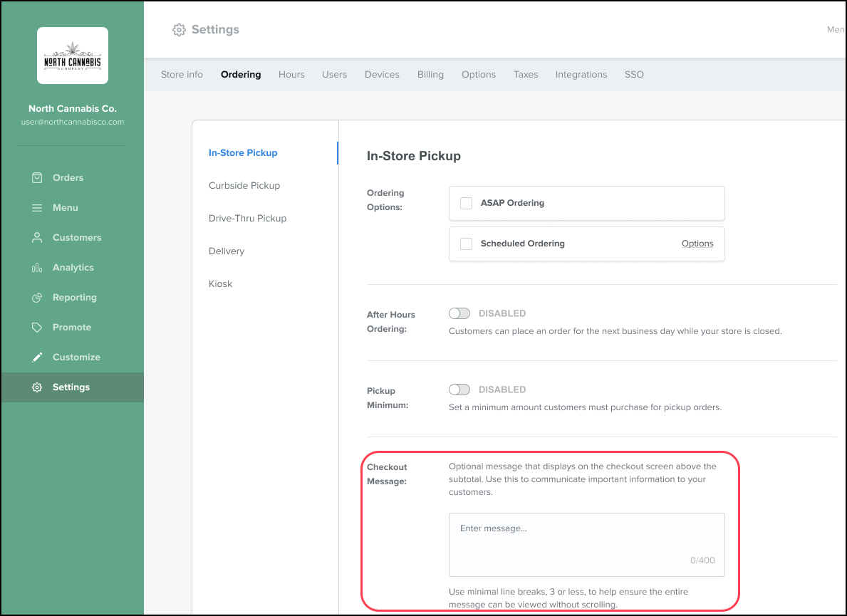Viewport: 847px width, 616px height.
Task: Check the Scheduled Ordering checkbox
Action: pyautogui.click(x=466, y=244)
